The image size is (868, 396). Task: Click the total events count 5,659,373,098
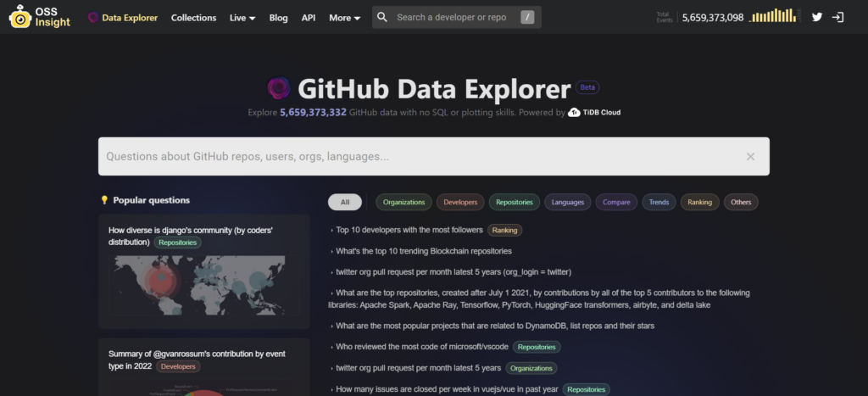(x=713, y=17)
